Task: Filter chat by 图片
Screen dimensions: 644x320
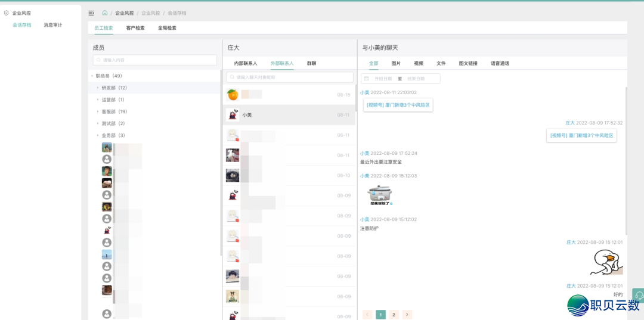Action: pos(396,64)
